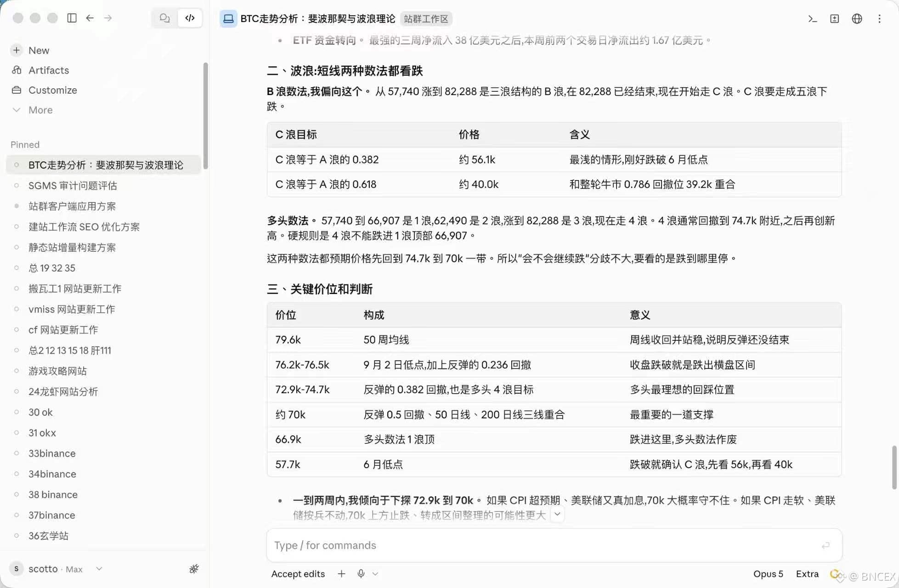Screen dimensions: 899x588
Task: Click the bug icon near scotto
Action: click(194, 569)
